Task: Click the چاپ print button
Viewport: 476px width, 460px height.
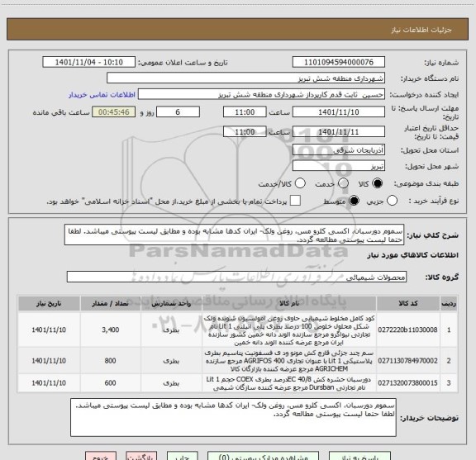Action: coord(182,456)
